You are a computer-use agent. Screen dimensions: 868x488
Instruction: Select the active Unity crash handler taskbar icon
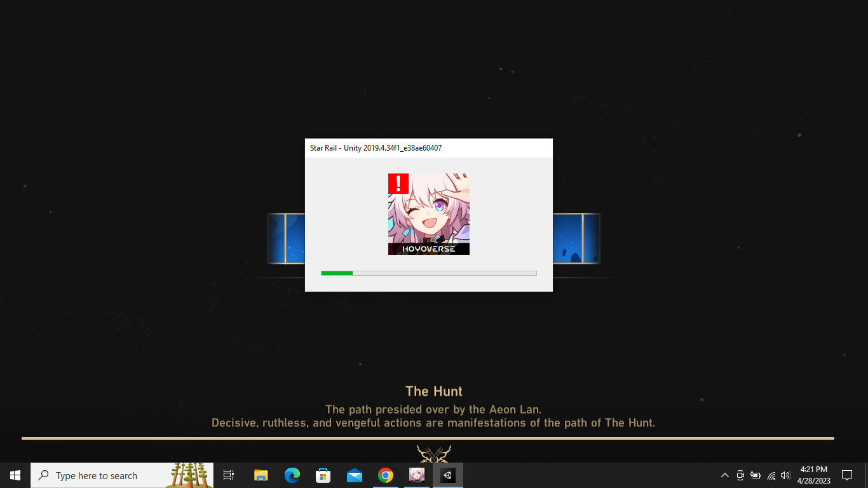[x=447, y=475]
